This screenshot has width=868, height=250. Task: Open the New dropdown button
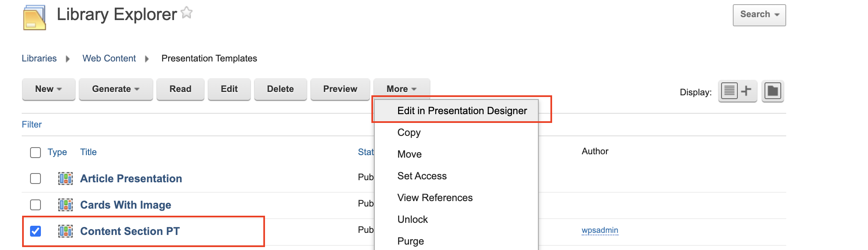coord(48,89)
